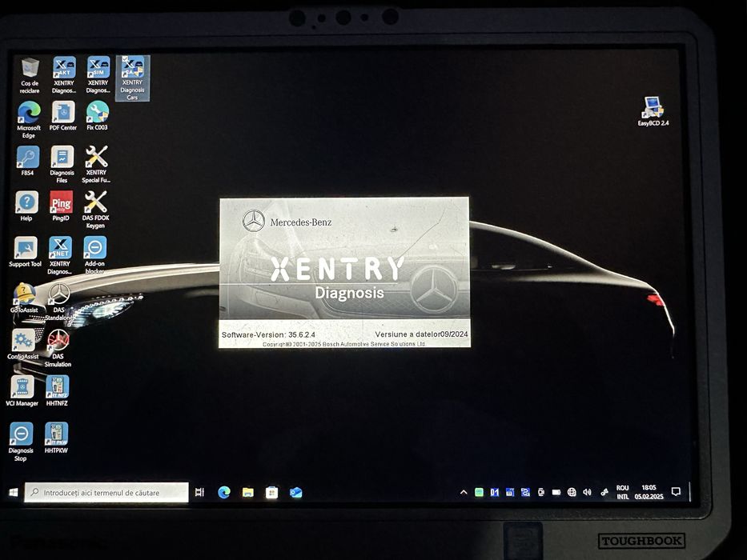Image resolution: width=747 pixels, height=560 pixels.
Task: Select the XENTRY Diagnosis AKT shortcut
Action: click(x=64, y=75)
